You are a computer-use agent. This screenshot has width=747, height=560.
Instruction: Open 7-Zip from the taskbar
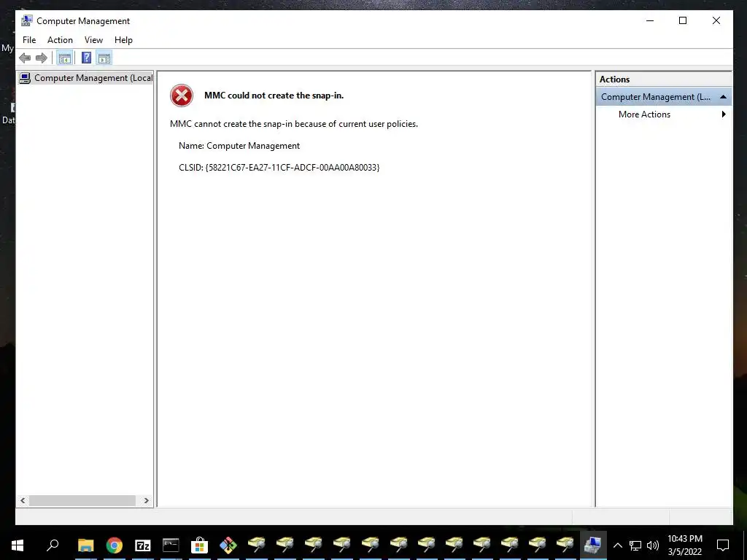click(x=142, y=545)
